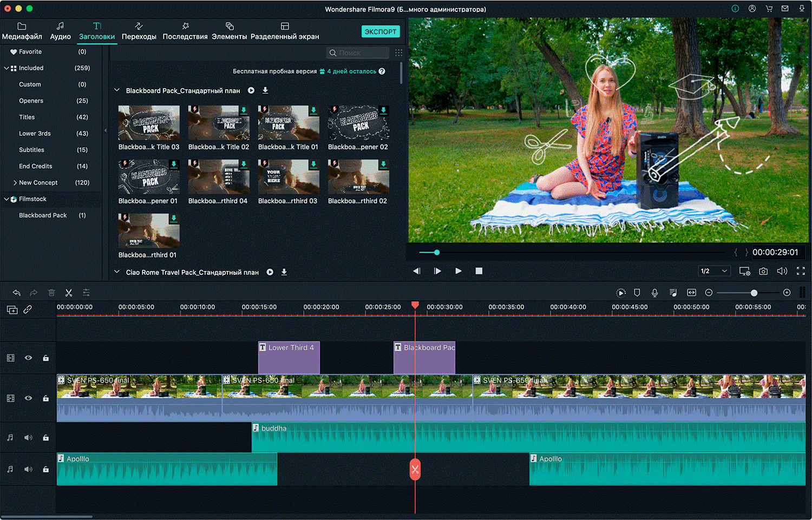Click the scissors split tool in the toolbar
Viewport: 812px width, 520px height.
click(69, 293)
